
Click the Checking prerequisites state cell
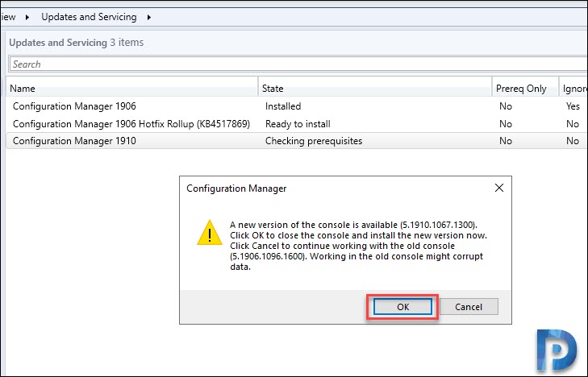point(314,141)
